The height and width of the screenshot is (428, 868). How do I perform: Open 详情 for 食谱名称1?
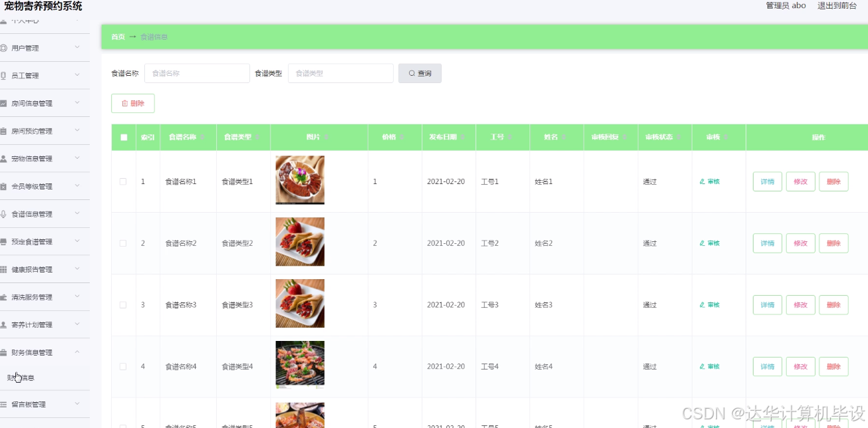pyautogui.click(x=768, y=181)
